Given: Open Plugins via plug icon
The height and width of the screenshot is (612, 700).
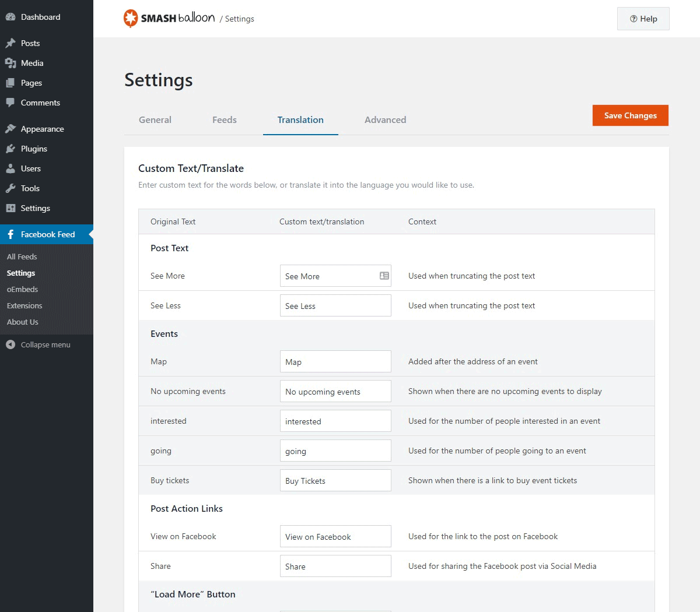Looking at the screenshot, I should pyautogui.click(x=10, y=149).
